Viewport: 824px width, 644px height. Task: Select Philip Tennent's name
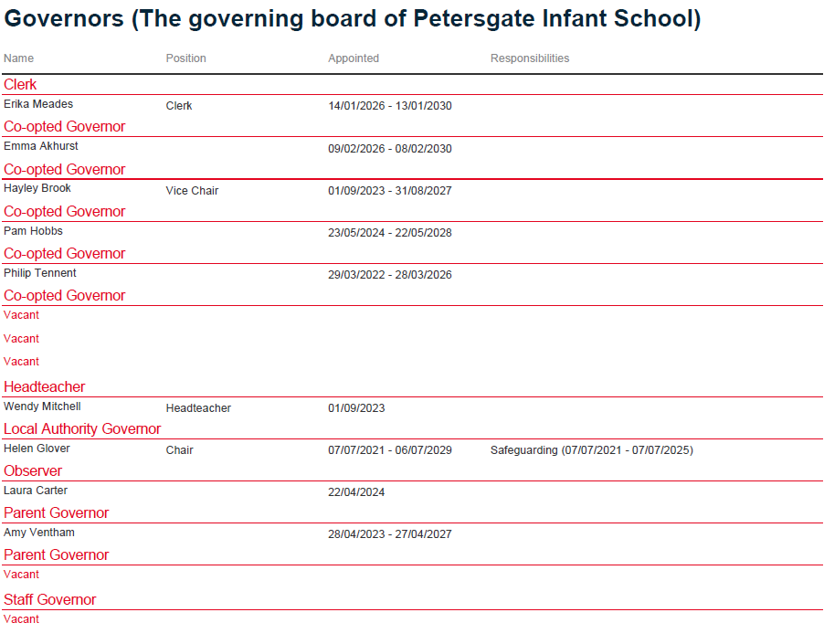(x=40, y=273)
